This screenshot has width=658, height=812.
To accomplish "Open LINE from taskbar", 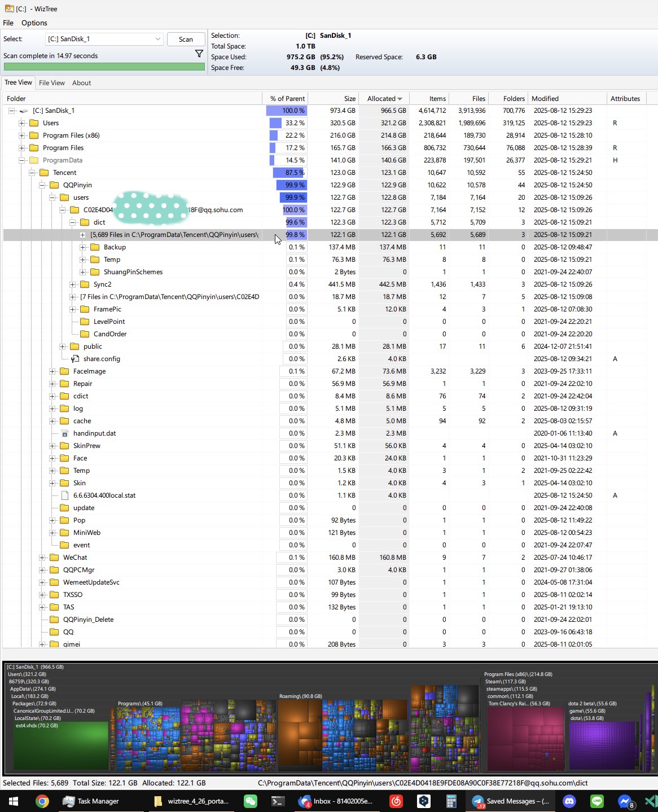I will [x=596, y=801].
